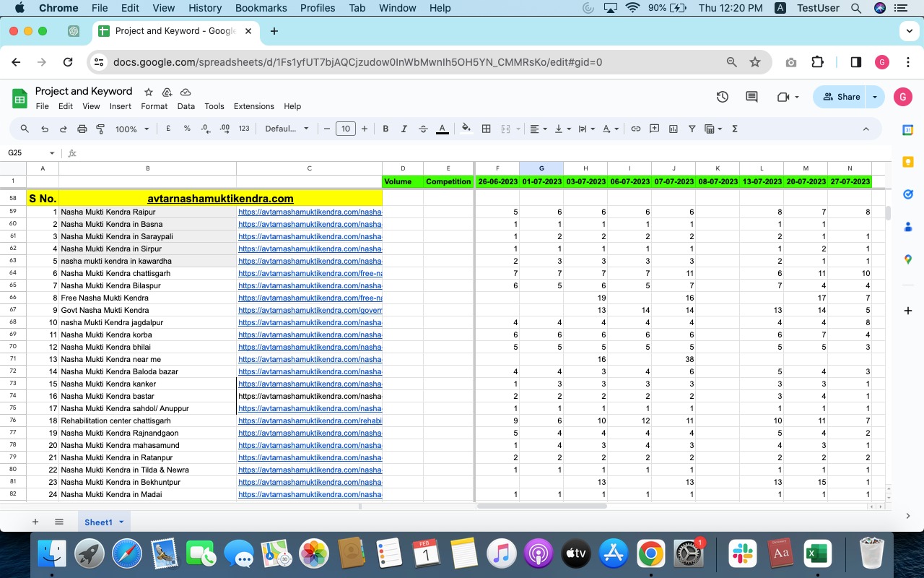Open the Format menu

point(154,106)
